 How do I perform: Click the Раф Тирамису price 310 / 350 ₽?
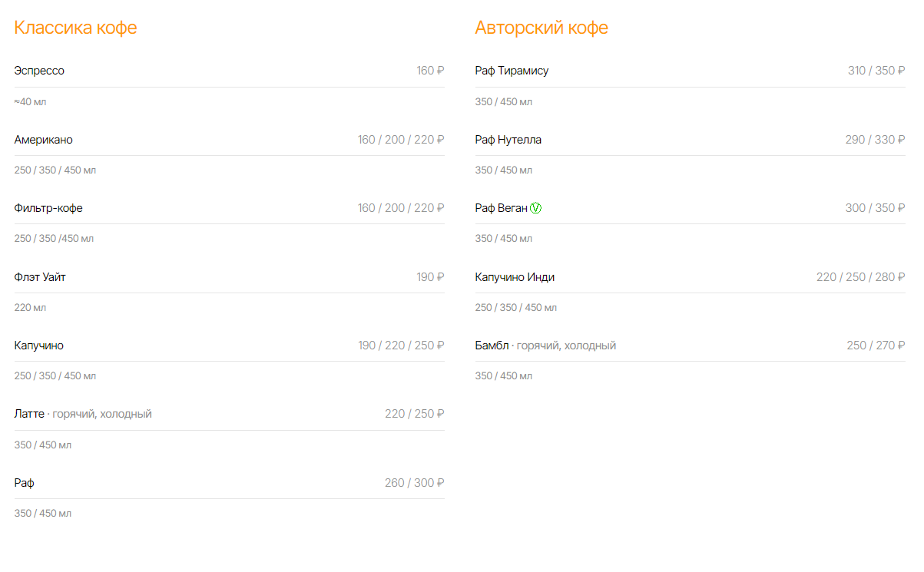[876, 71]
